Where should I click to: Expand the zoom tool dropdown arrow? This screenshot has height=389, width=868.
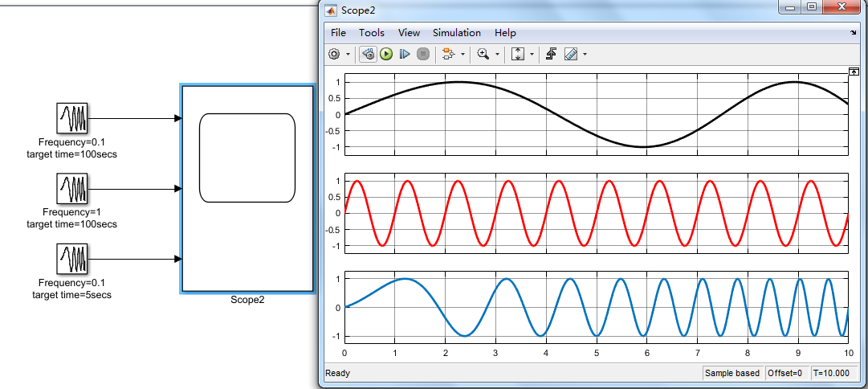click(x=497, y=55)
